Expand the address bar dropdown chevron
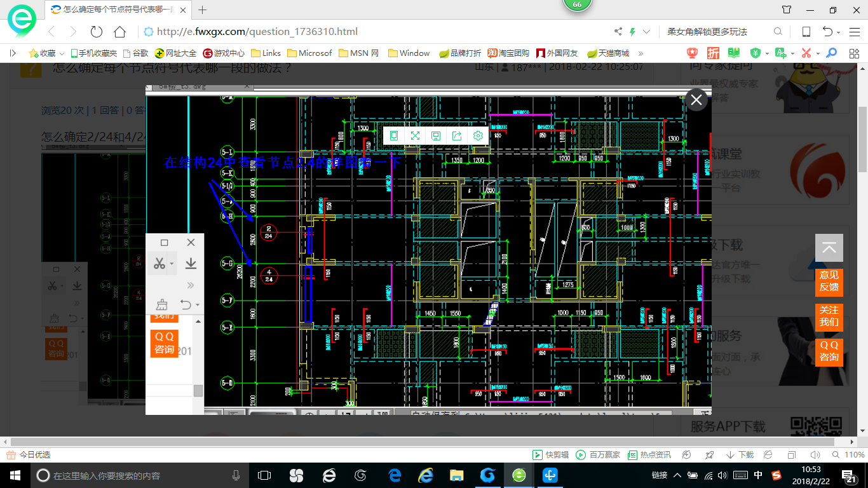The image size is (868, 488). (x=647, y=32)
